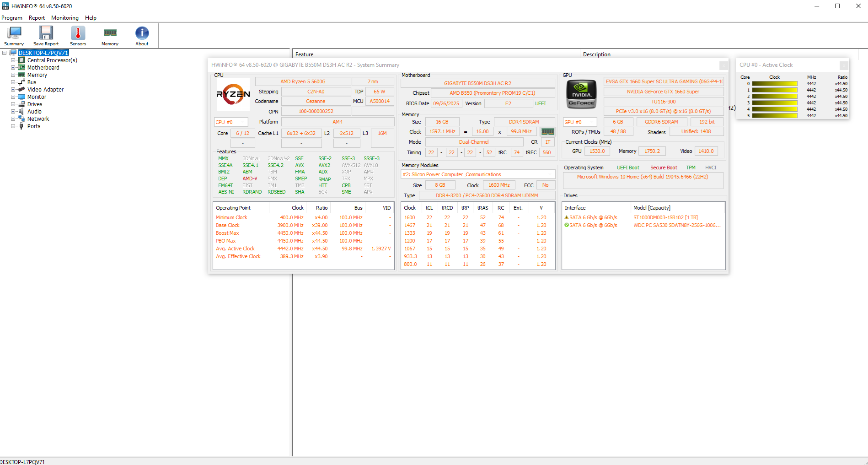Click the Audio speaker icon in the tree
The height and width of the screenshot is (465, 868).
[21, 111]
